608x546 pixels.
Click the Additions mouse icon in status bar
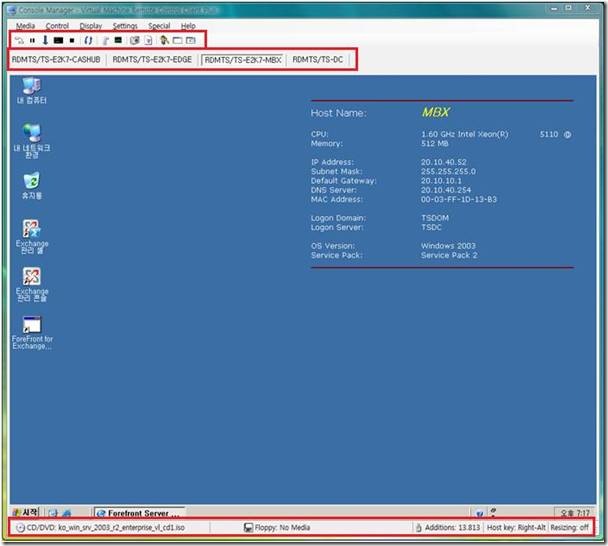(419, 527)
